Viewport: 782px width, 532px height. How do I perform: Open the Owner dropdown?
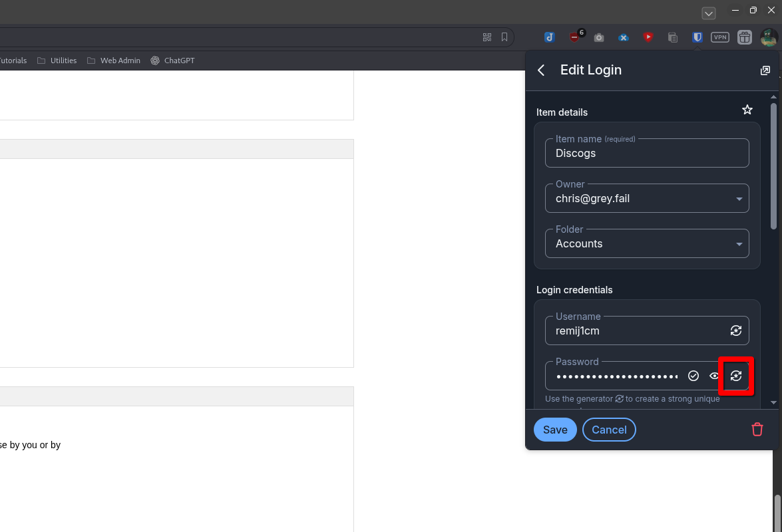739,198
